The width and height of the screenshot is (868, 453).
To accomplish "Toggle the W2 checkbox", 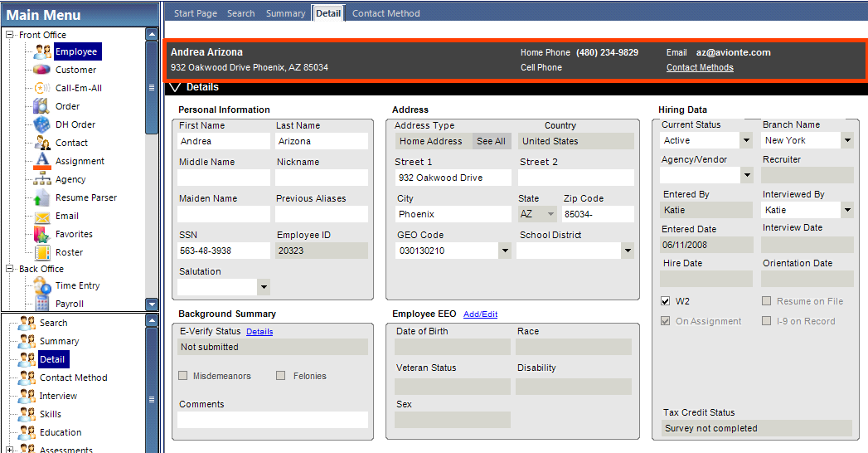I will click(x=666, y=301).
